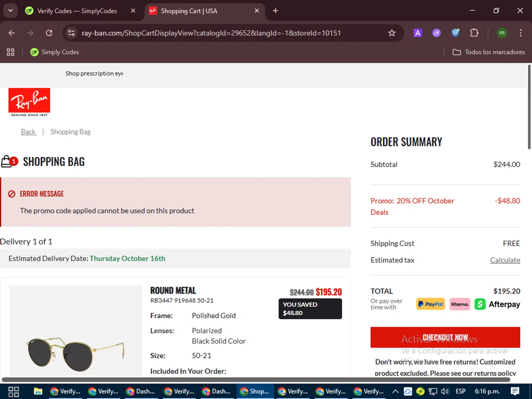532x399 pixels.
Task: Close the Verify Codes tab
Action: (133, 11)
